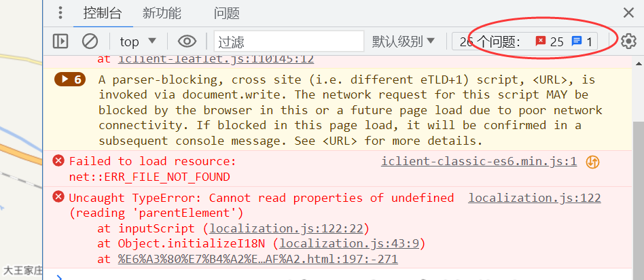Viewport: 644px width, 280px height.
Task: Open iclient-classic-es6.min.js:1 source link
Action: click(x=479, y=161)
